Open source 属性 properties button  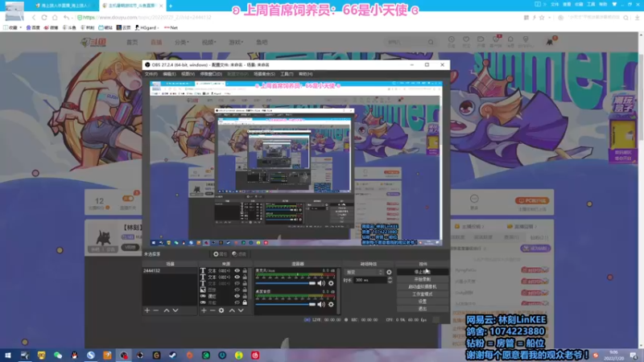point(220,254)
